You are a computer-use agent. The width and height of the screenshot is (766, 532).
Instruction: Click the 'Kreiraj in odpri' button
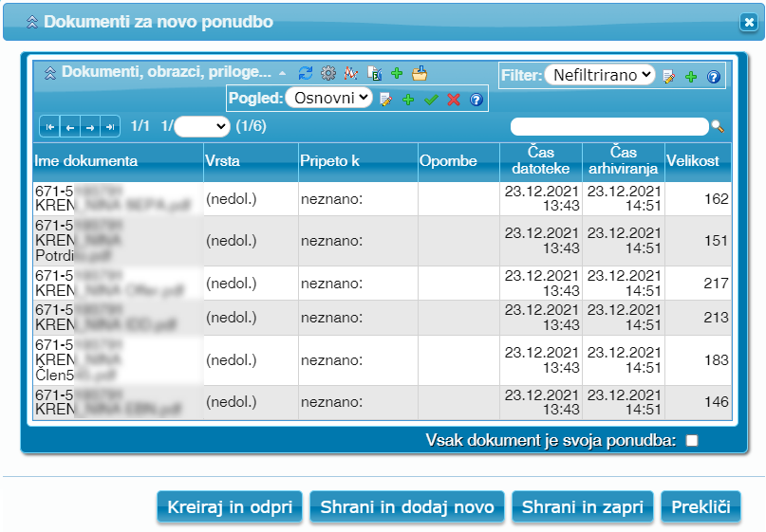click(x=230, y=507)
